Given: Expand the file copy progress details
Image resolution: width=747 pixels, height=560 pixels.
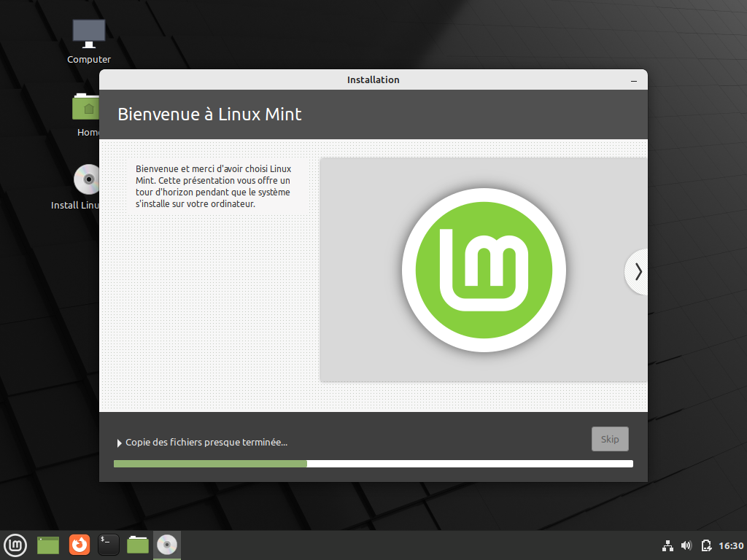Looking at the screenshot, I should coord(119,442).
